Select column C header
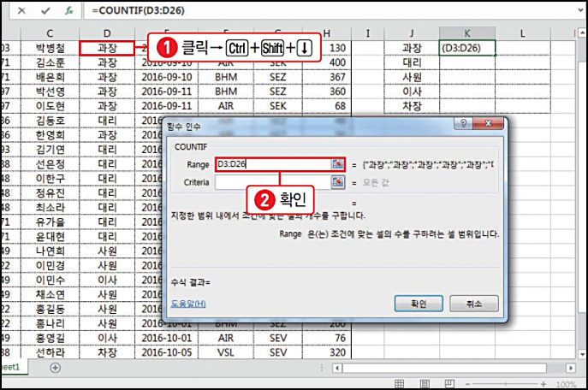 pyautogui.click(x=50, y=33)
